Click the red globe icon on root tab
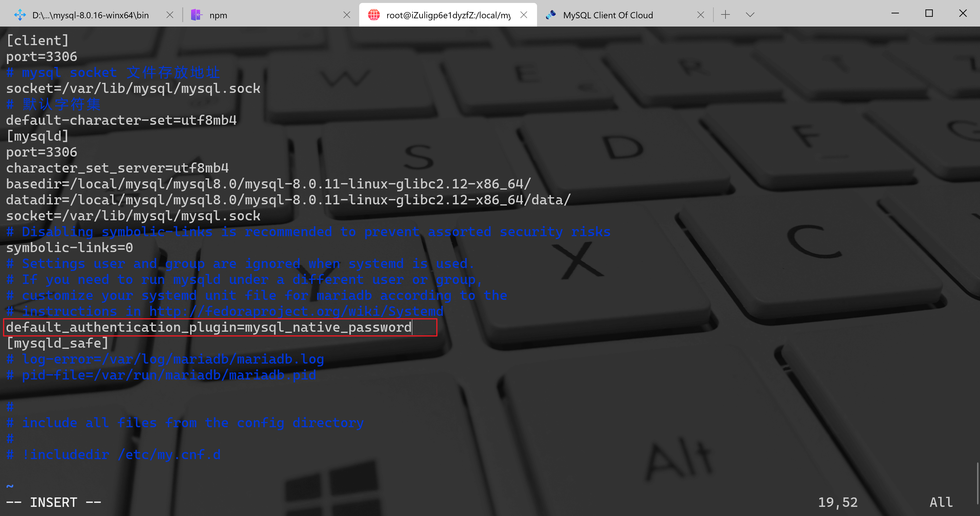The image size is (980, 516). pos(374,15)
